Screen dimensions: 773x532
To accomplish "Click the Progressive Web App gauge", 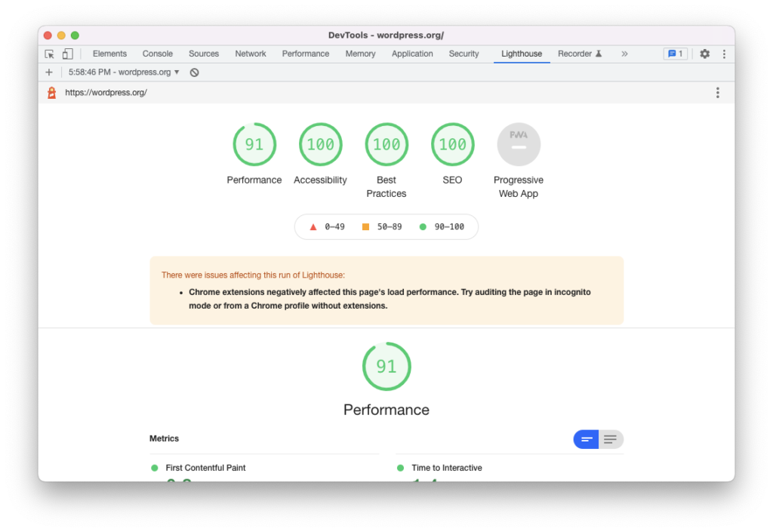I will click(x=519, y=145).
